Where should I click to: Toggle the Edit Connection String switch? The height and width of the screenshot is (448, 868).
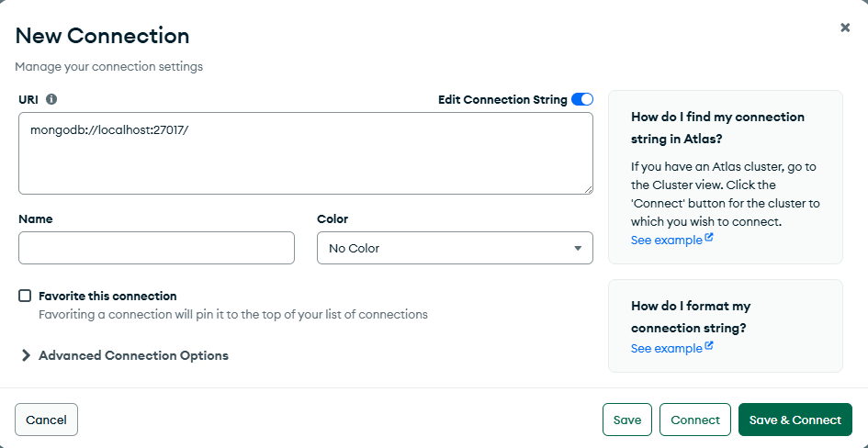582,99
